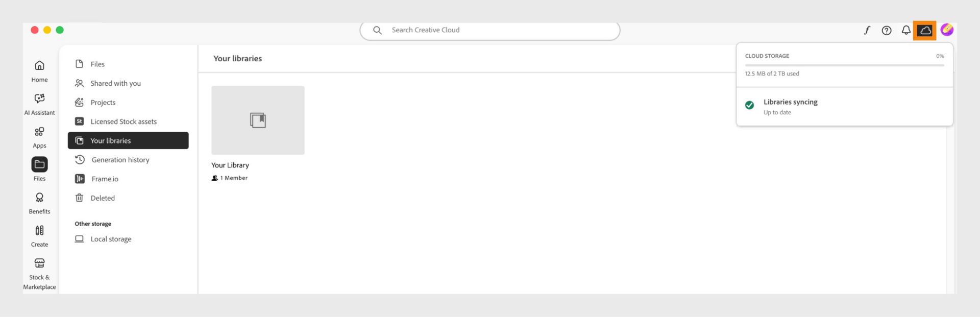980x317 pixels.
Task: Open the notifications bell
Action: tap(906, 30)
